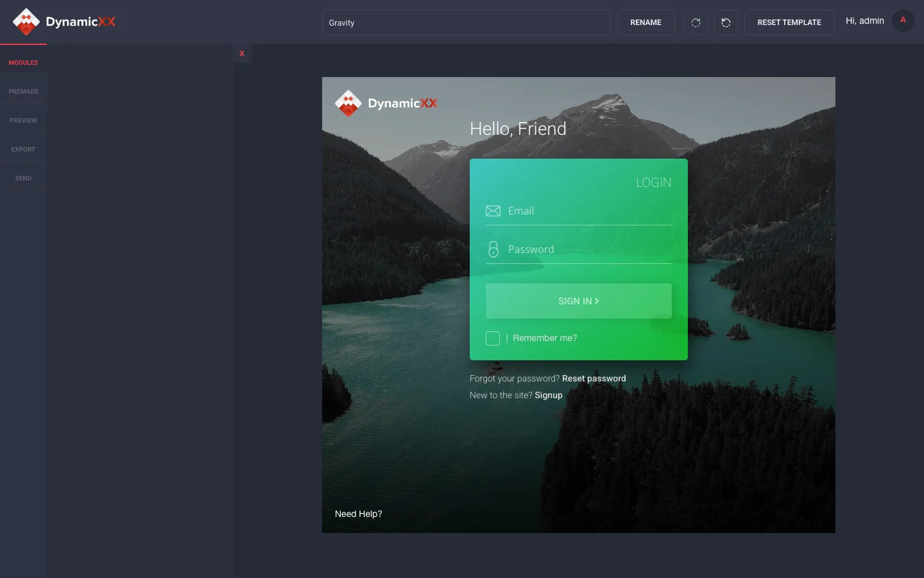Click the undo arrow icon button
Viewport: 924px width, 578px height.
point(726,22)
